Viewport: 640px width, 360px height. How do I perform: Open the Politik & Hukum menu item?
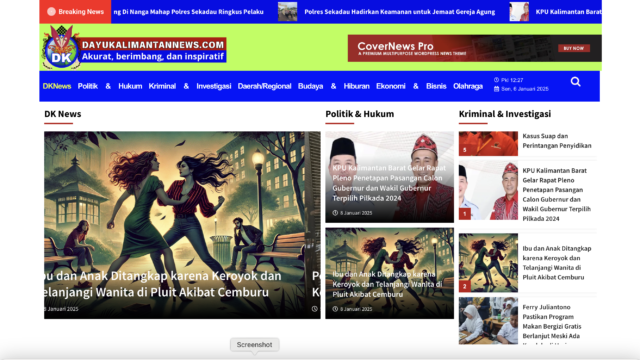(110, 86)
